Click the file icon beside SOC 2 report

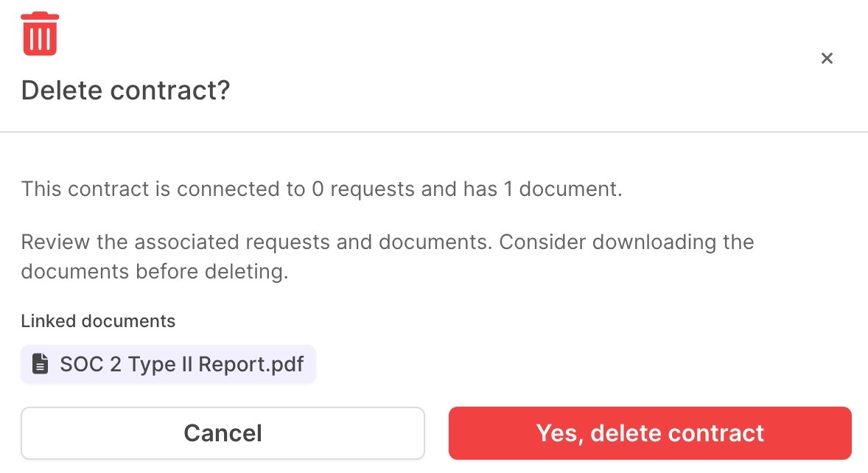[40, 364]
